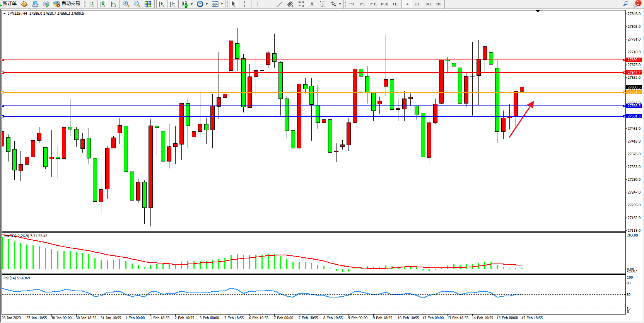The width and height of the screenshot is (644, 323).
Task: Switch to the D1 timeframe
Action: (x=417, y=4)
